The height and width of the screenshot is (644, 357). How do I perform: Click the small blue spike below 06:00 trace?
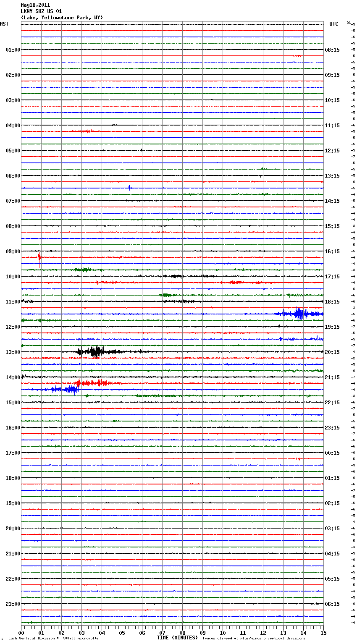129,188
